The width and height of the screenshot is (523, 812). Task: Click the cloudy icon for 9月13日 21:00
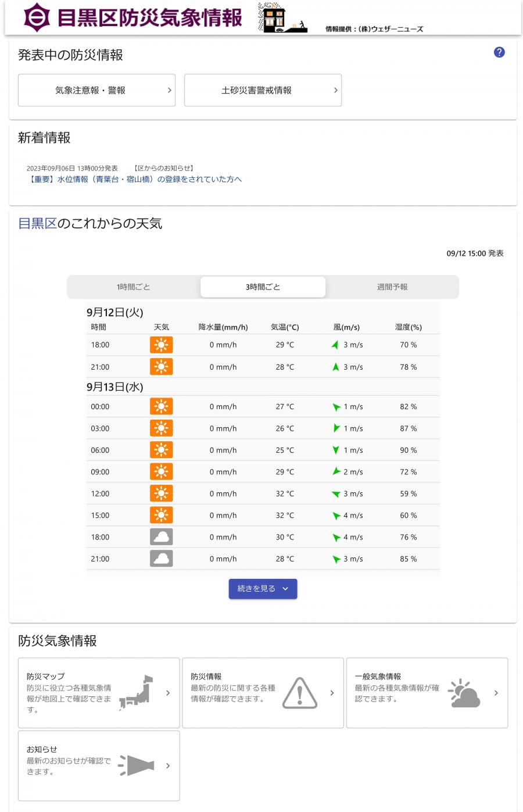coord(162,559)
